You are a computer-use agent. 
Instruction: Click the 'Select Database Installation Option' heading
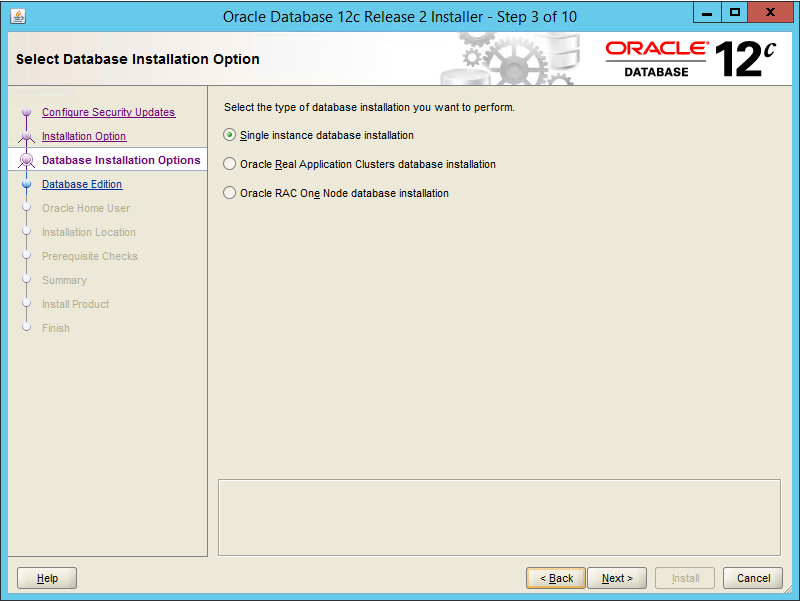(138, 59)
